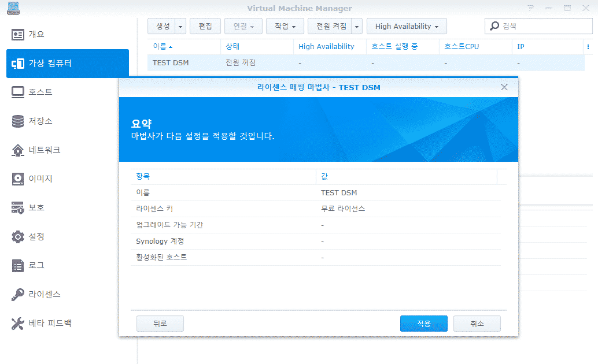Viewport: 598px width, 364px height.
Task: Click the 값 column header in summary
Action: (407, 176)
